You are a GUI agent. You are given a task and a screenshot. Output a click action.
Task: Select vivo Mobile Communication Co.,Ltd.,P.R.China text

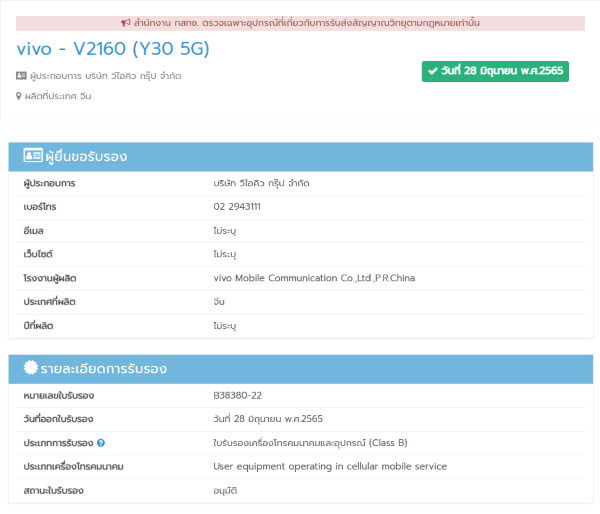[314, 278]
